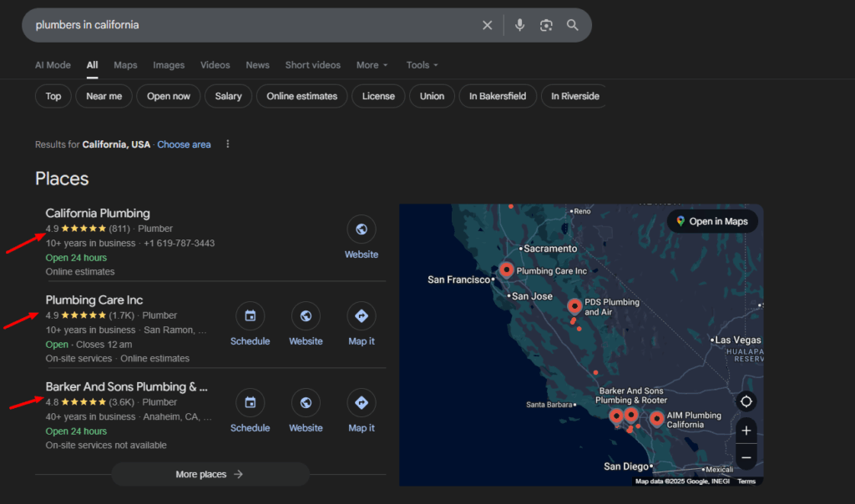Apply the License filter chip
The image size is (855, 504).
[378, 97]
